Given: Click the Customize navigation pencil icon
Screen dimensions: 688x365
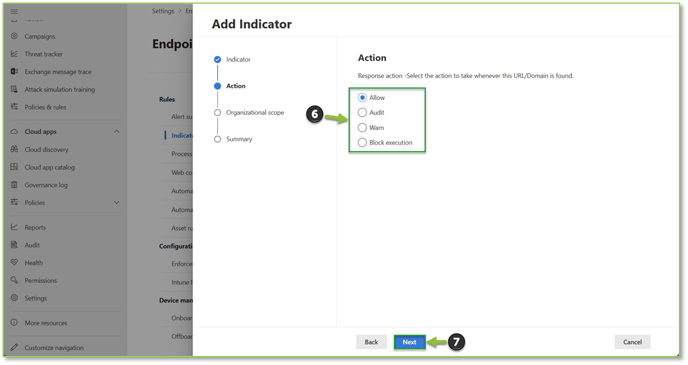Looking at the screenshot, I should [x=14, y=347].
